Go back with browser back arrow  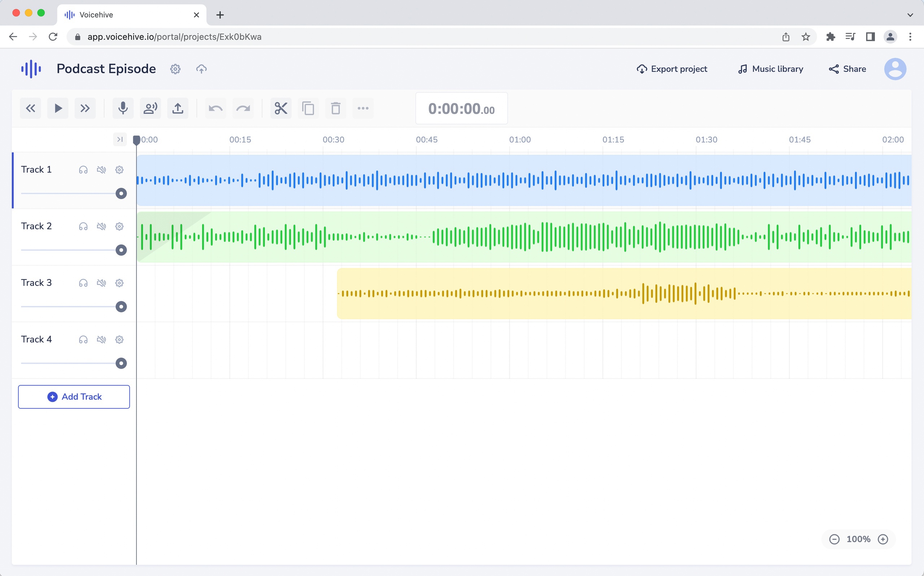(13, 37)
